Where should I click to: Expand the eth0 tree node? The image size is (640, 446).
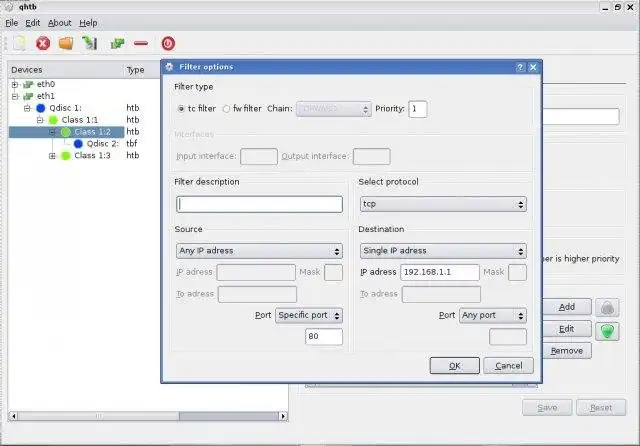[x=15, y=84]
